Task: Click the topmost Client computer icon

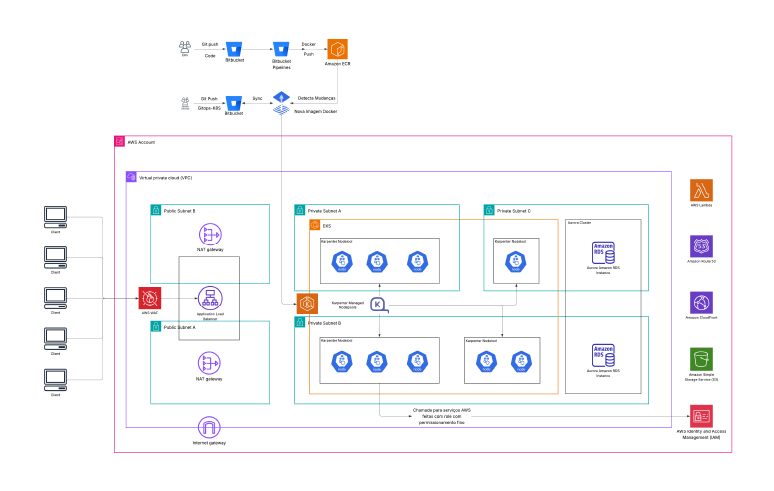Action: point(55,217)
